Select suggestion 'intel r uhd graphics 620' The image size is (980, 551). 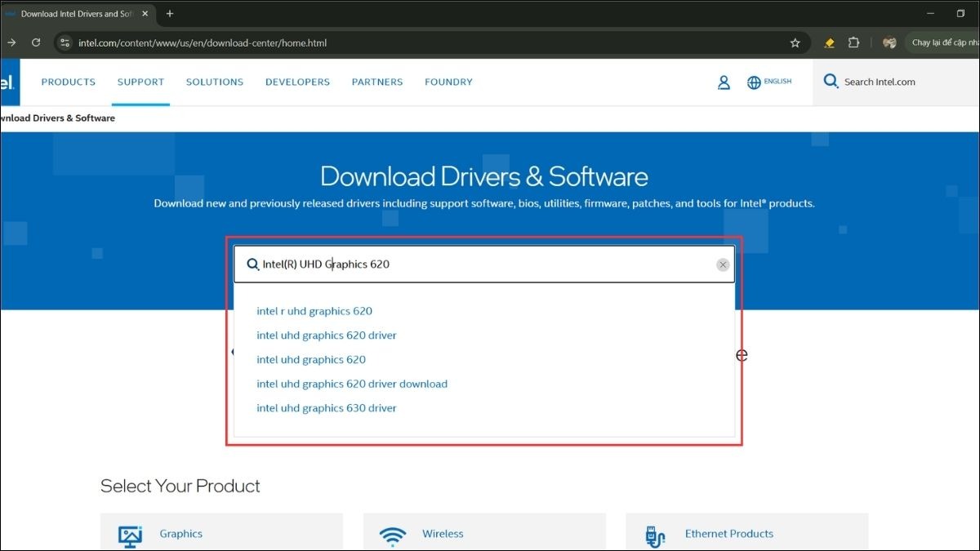click(x=314, y=311)
